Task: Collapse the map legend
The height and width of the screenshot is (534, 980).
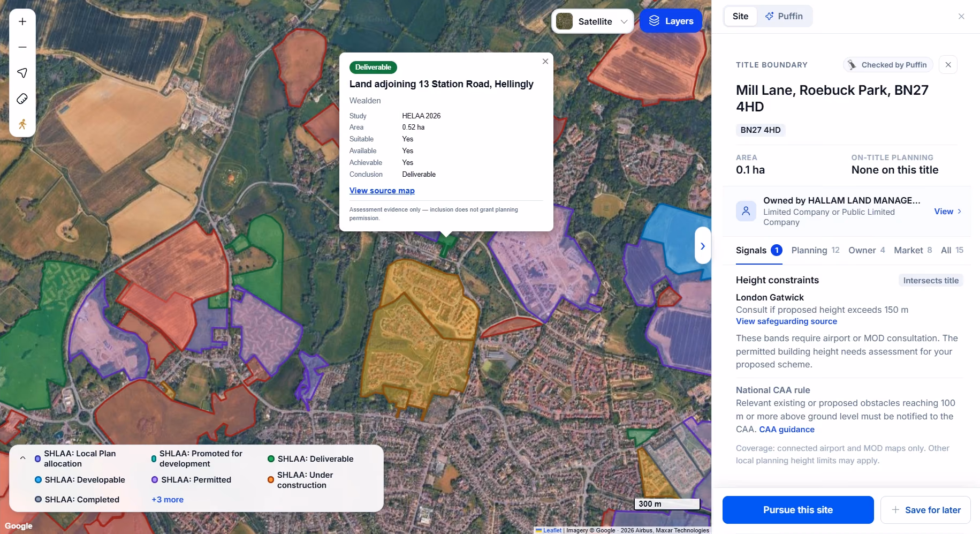Action: pos(23,458)
